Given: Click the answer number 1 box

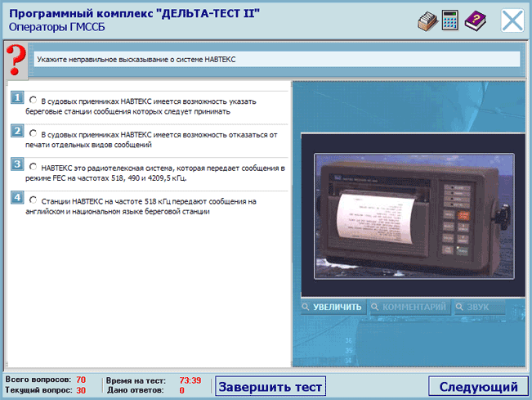Looking at the screenshot, I should pos(16,98).
